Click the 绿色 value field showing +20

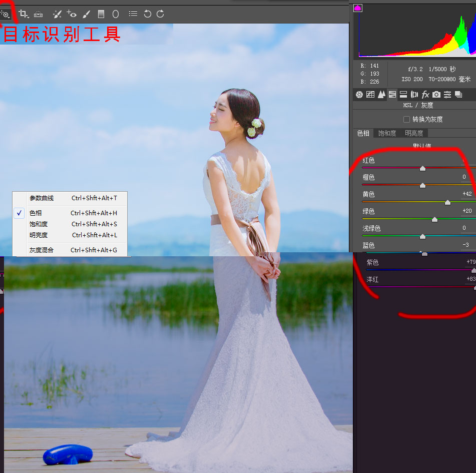[x=467, y=211]
